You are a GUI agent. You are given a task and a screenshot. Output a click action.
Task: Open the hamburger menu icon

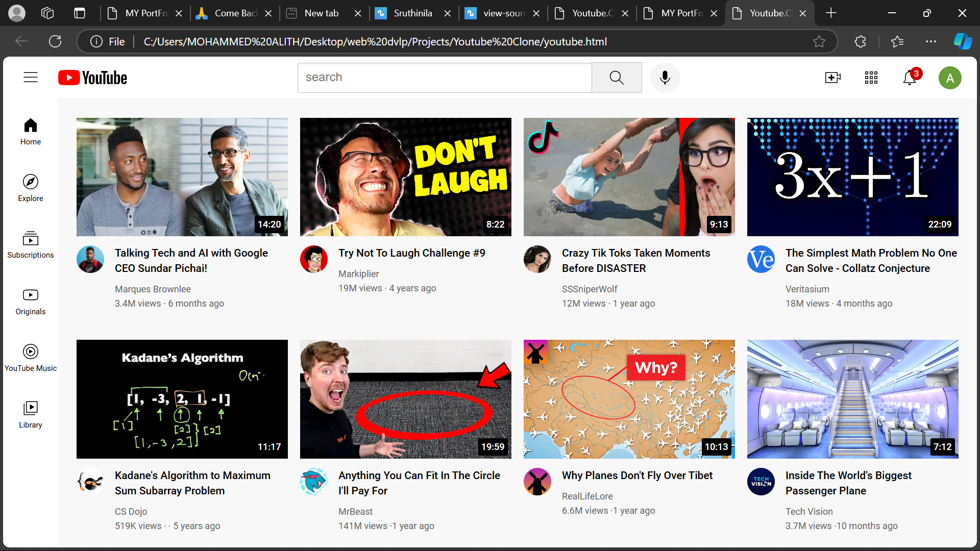(31, 78)
